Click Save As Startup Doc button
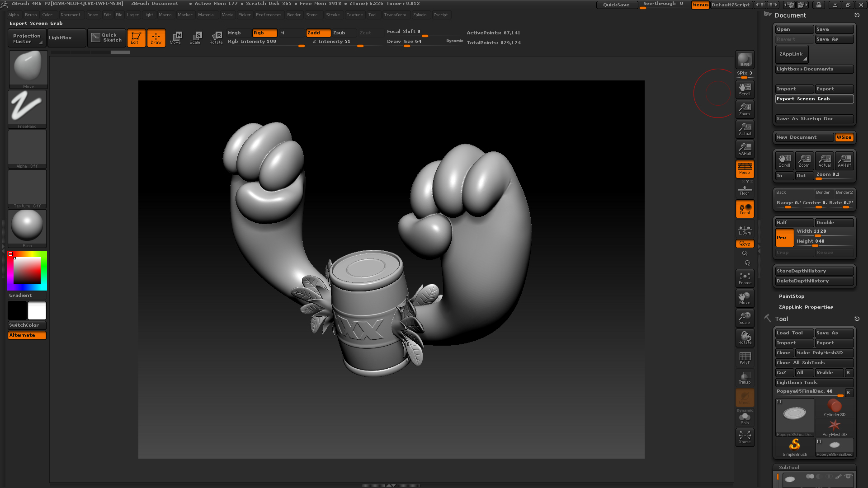 coord(814,119)
